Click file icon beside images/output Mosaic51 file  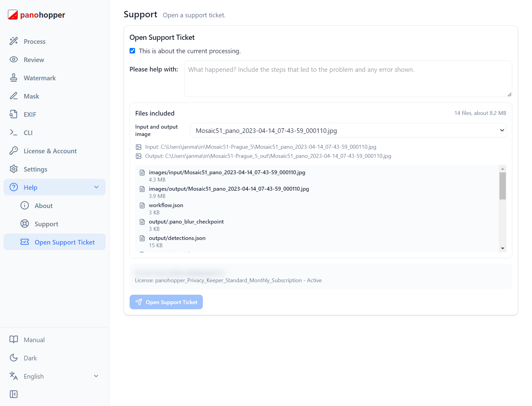pyautogui.click(x=142, y=189)
